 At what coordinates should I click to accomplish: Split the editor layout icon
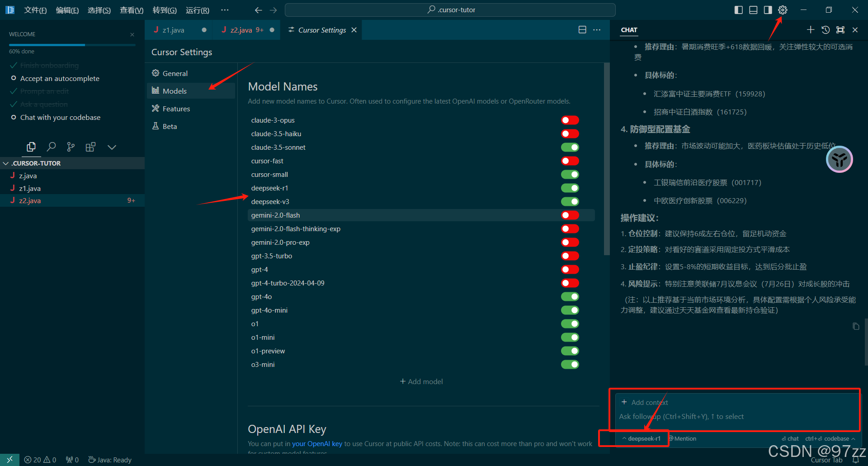(582, 30)
